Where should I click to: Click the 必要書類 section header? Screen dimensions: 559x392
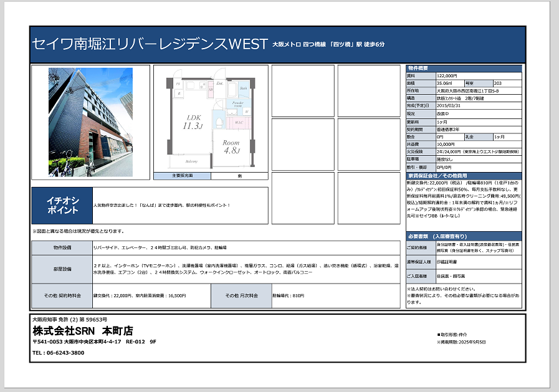[x=436, y=237]
